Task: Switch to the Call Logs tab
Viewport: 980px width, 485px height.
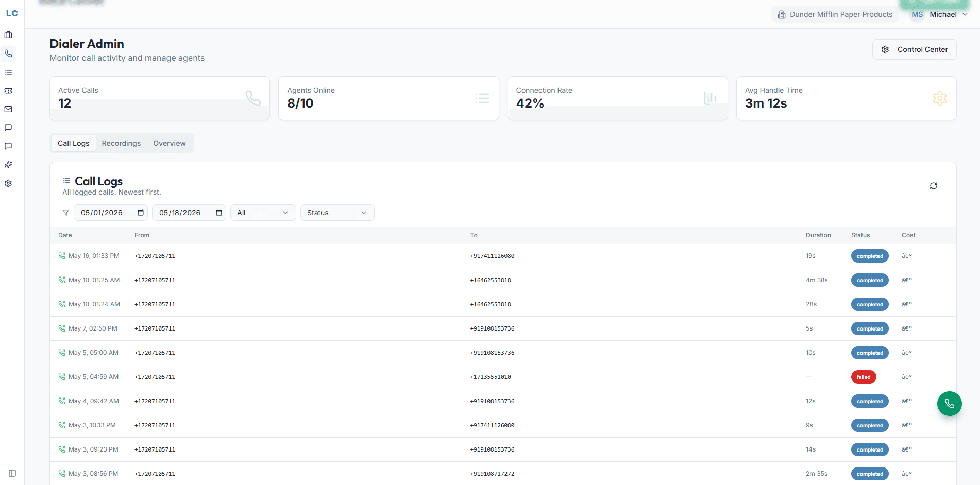Action: point(73,143)
